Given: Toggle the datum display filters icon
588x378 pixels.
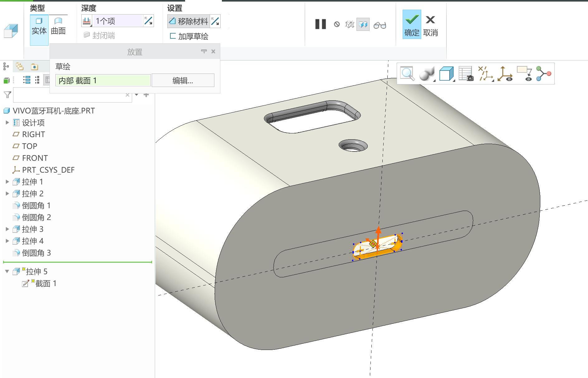Looking at the screenshot, I should 485,74.
